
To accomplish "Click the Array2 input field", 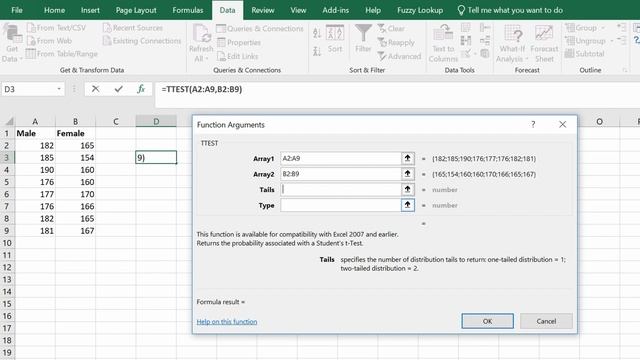I will (341, 174).
